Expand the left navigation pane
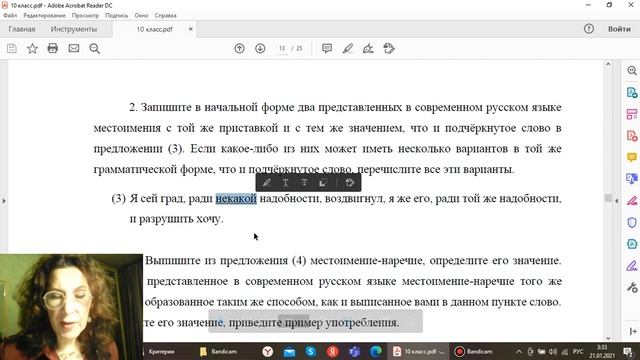 click(x=4, y=201)
